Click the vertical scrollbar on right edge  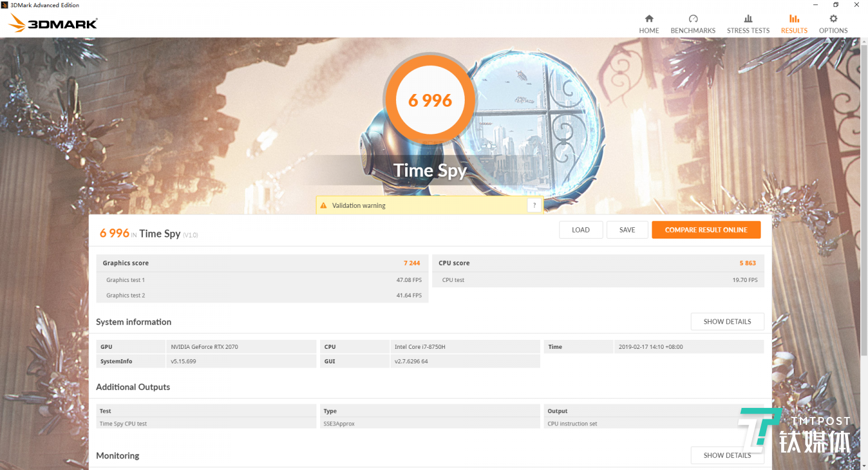[x=864, y=241]
